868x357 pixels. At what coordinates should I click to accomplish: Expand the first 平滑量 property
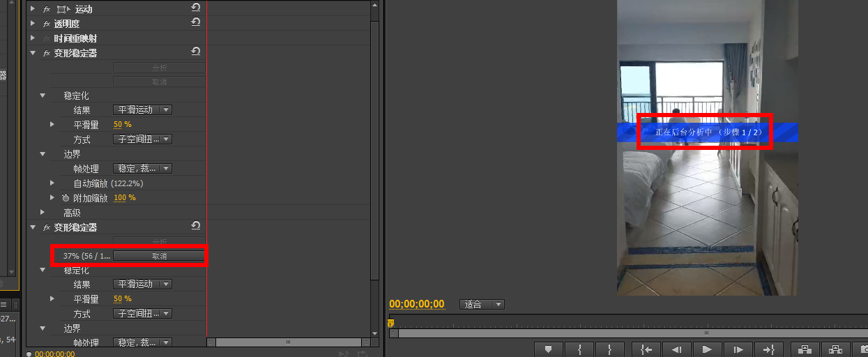pos(52,125)
